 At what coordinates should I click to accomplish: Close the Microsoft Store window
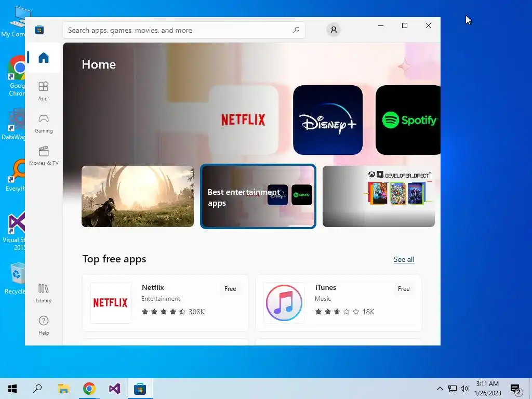pos(429,25)
